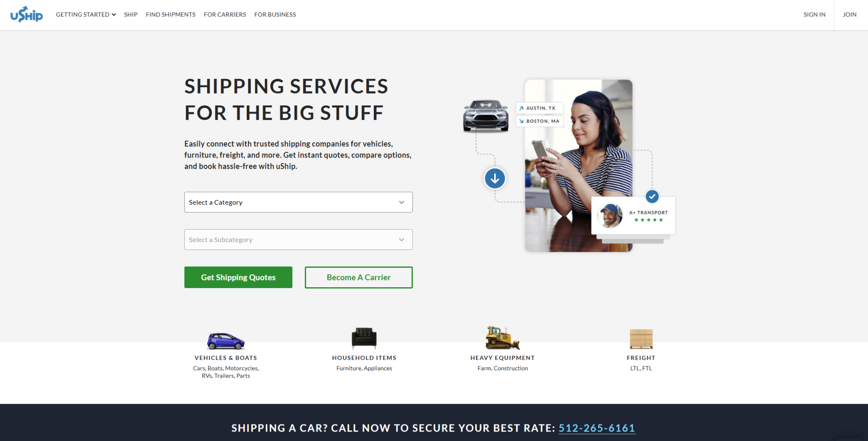Open the A+ Transport carrier card
This screenshot has height=441, width=868.
(633, 215)
